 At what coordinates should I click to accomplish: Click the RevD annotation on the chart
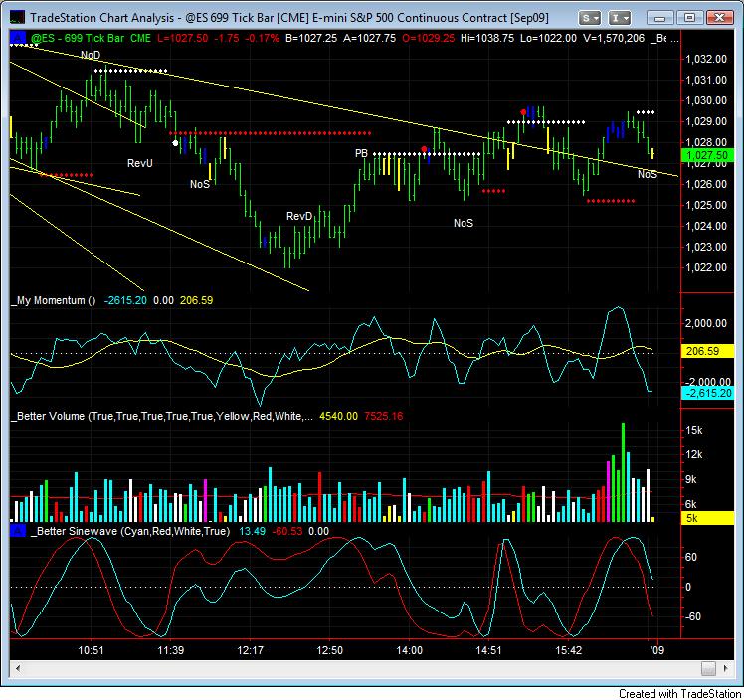tap(299, 216)
